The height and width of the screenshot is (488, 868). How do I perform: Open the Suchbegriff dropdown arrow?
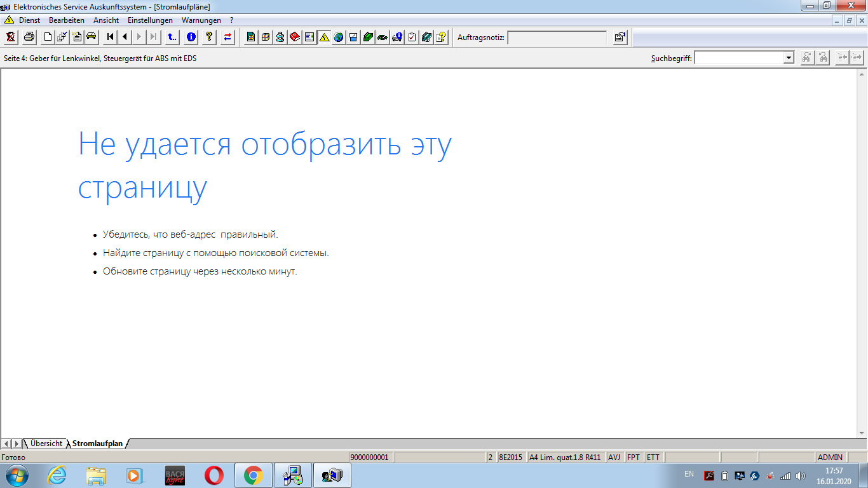click(x=789, y=58)
